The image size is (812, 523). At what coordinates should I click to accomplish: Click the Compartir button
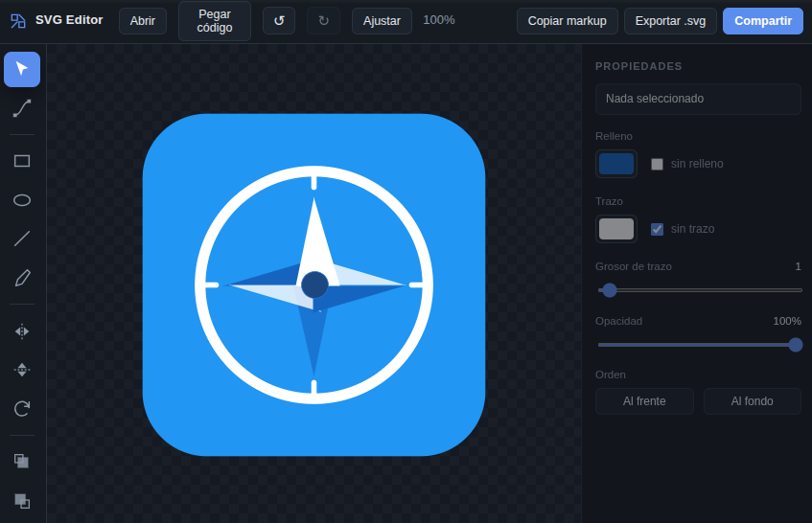click(763, 21)
